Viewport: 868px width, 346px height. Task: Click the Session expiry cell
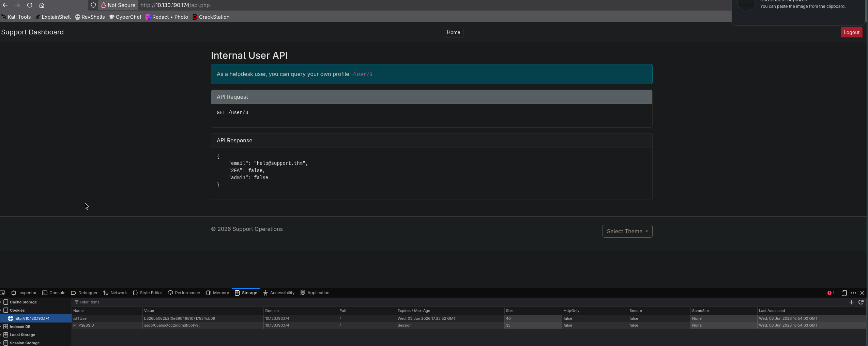[x=450, y=325]
